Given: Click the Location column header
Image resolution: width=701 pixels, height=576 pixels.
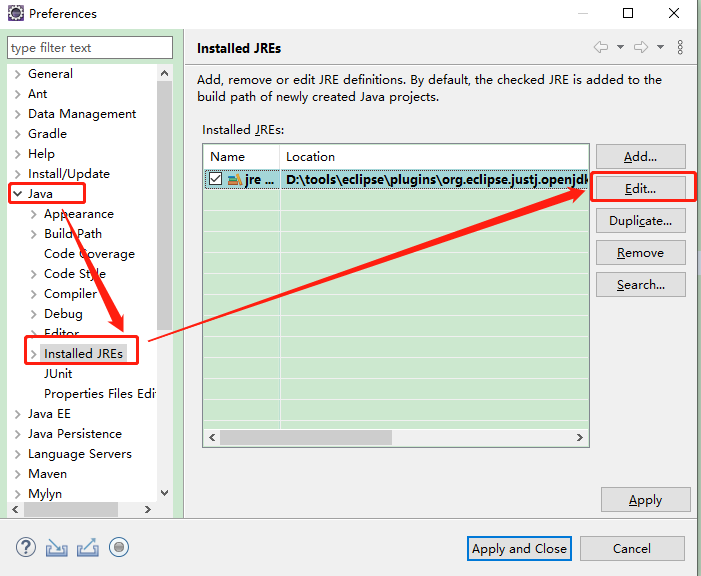Looking at the screenshot, I should (x=434, y=157).
